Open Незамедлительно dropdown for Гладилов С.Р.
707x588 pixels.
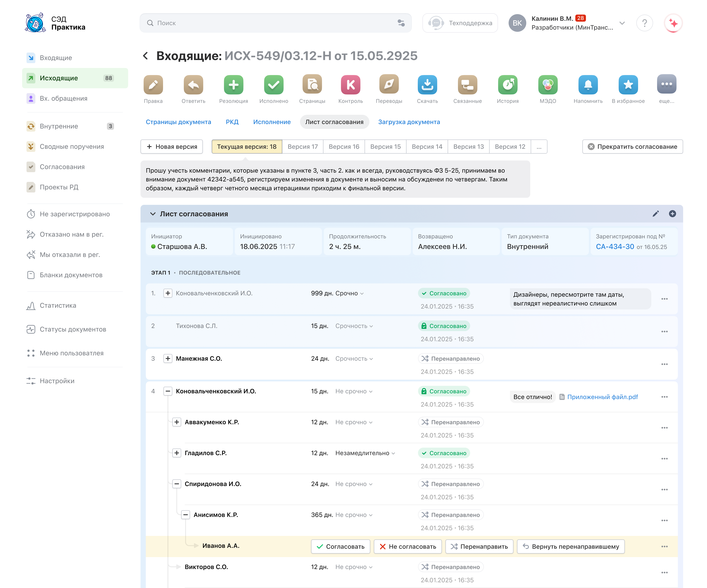point(365,453)
